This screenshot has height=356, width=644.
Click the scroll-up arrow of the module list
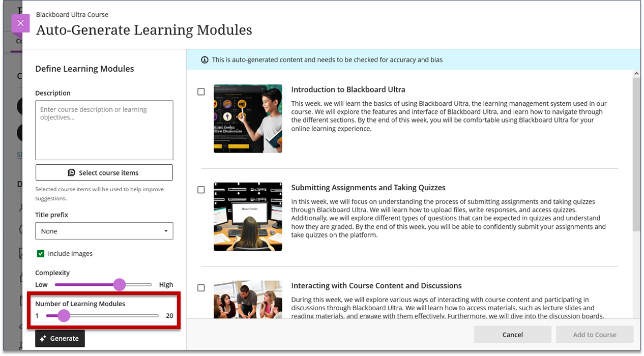pos(636,74)
